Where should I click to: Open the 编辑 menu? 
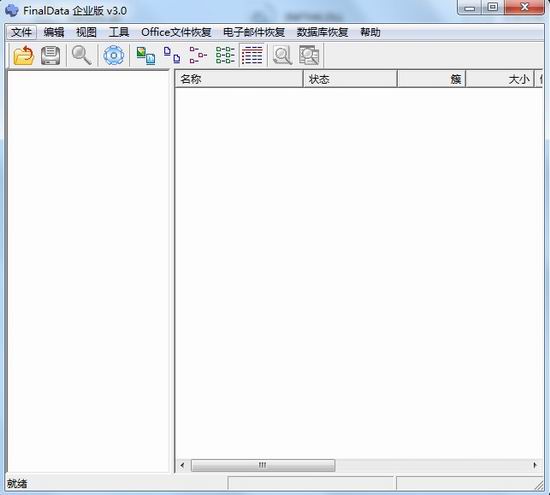[x=54, y=32]
